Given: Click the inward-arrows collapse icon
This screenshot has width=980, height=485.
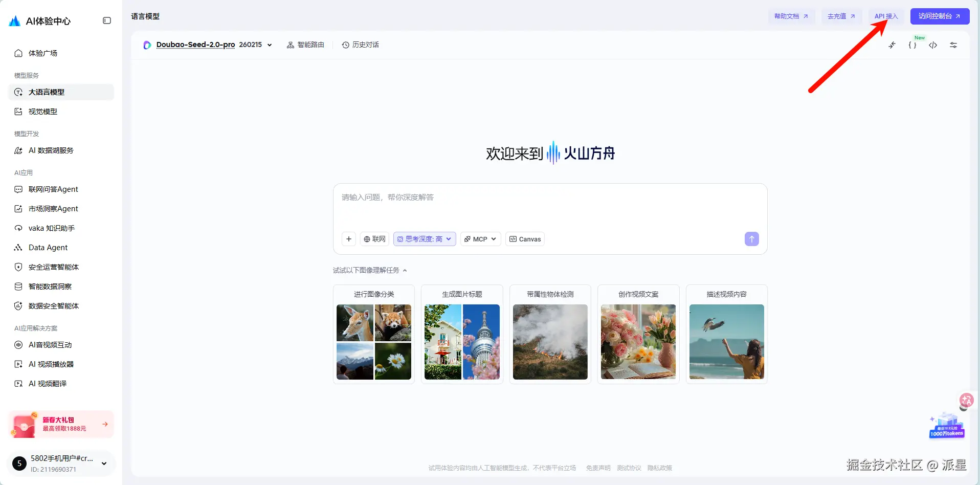Looking at the screenshot, I should (x=892, y=45).
